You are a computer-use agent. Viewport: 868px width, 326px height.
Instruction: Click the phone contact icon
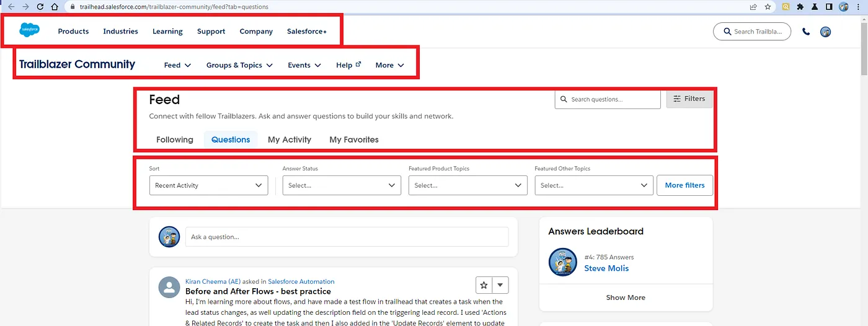(x=806, y=32)
